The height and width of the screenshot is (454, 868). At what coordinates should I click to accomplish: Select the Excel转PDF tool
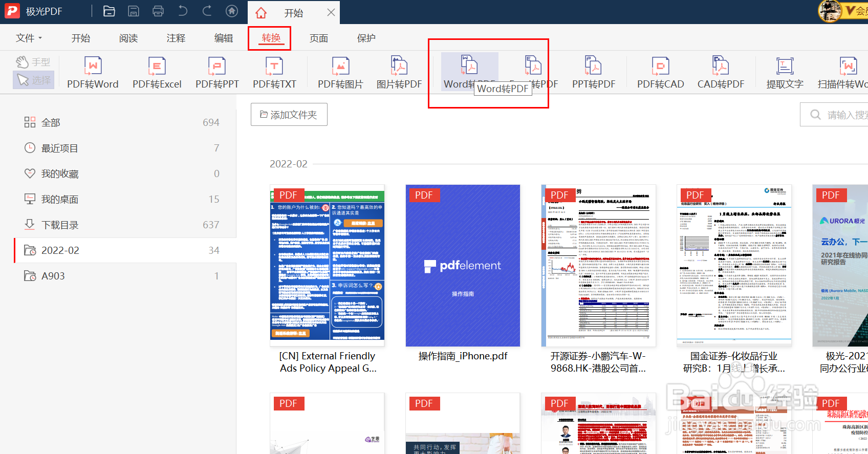[x=533, y=73]
